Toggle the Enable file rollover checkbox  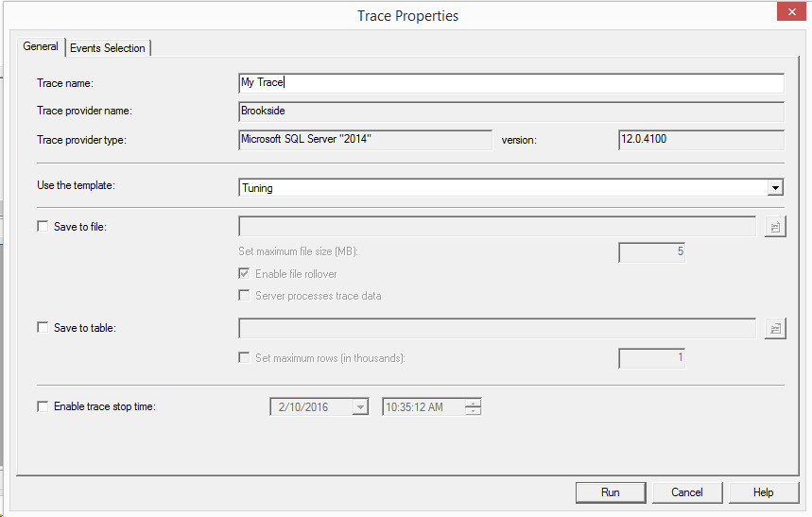tap(245, 274)
